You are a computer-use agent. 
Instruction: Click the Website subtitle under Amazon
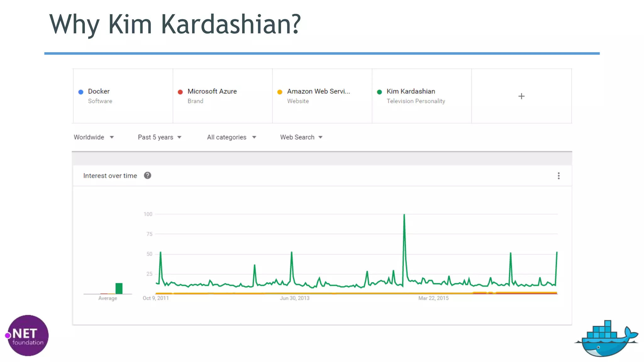(298, 101)
